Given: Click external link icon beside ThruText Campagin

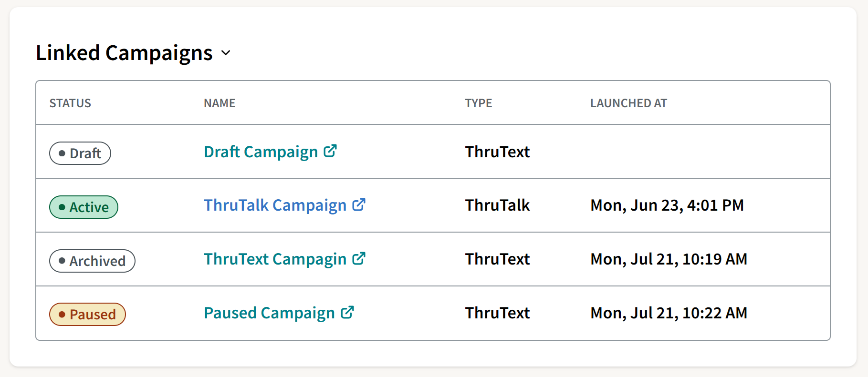Looking at the screenshot, I should (359, 259).
